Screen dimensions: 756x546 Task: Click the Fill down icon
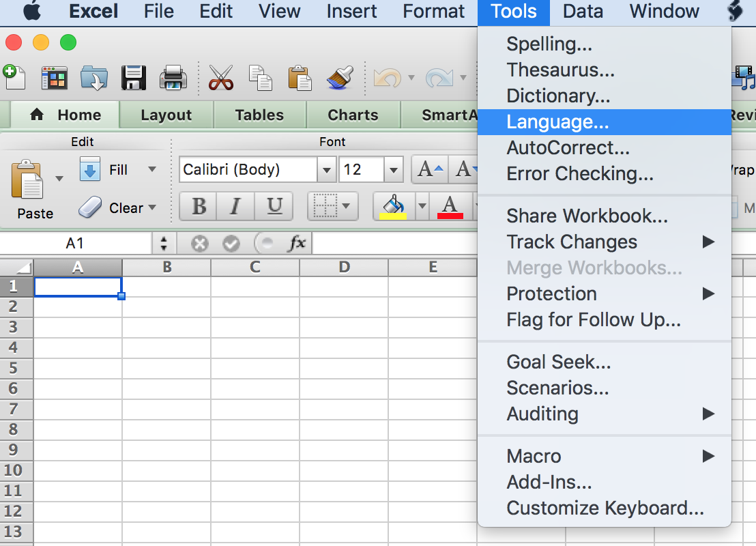coord(89,169)
